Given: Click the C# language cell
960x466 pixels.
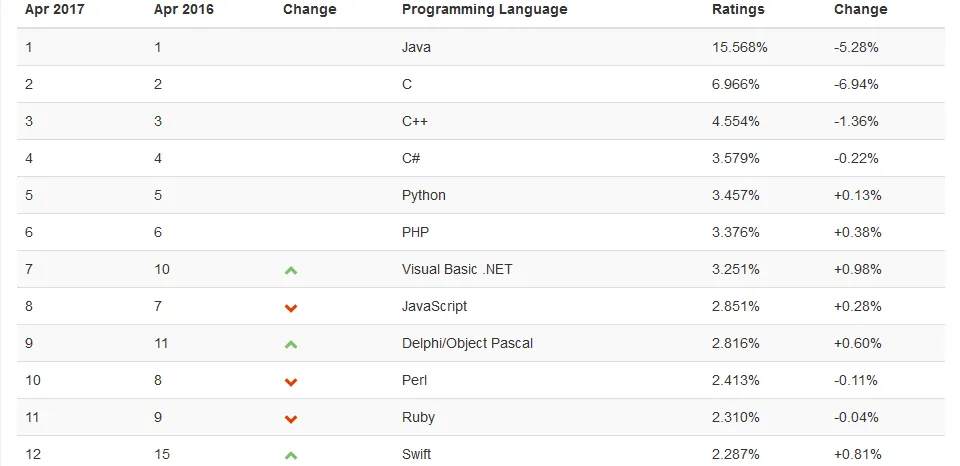Looking at the screenshot, I should click(x=412, y=158).
